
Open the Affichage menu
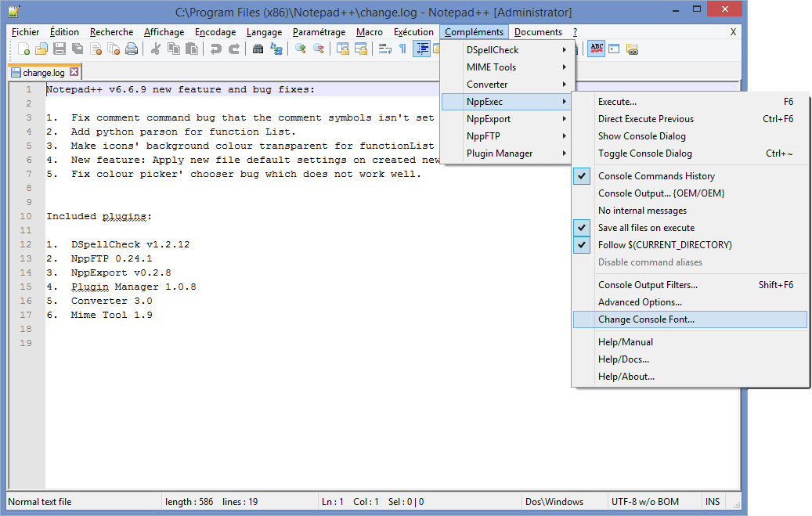click(164, 32)
